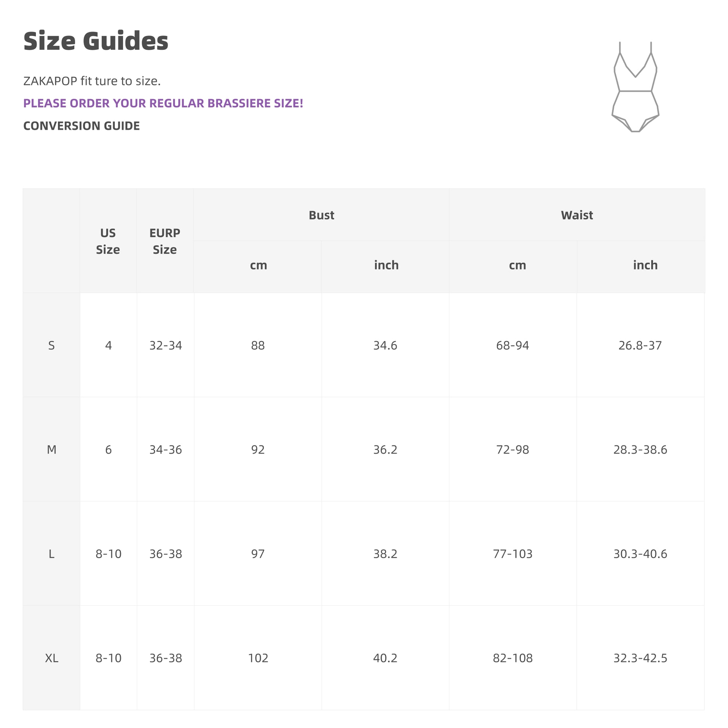Click the 30.3-40.6 waist inch cell
728x728 pixels.
[x=640, y=554]
